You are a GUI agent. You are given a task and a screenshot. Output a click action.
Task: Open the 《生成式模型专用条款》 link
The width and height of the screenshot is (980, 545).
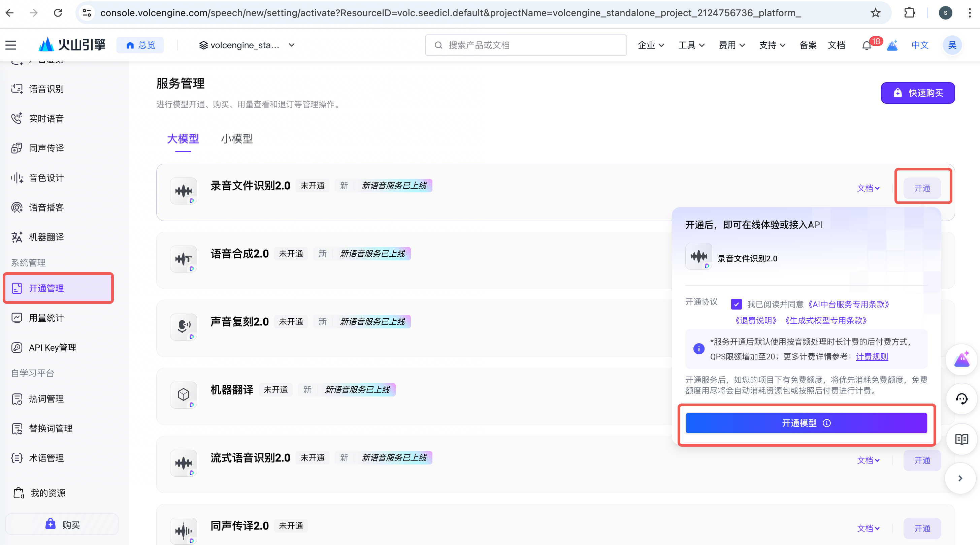pyautogui.click(x=825, y=321)
